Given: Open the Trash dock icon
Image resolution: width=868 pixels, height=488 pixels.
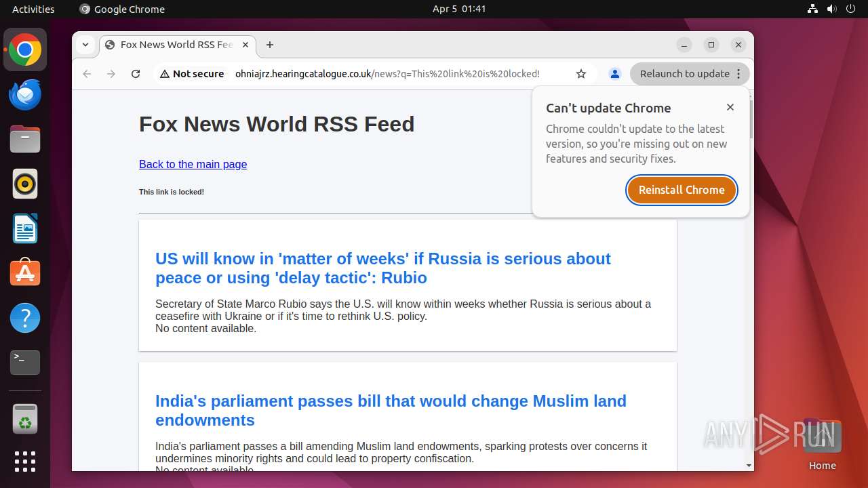Looking at the screenshot, I should coord(25,419).
